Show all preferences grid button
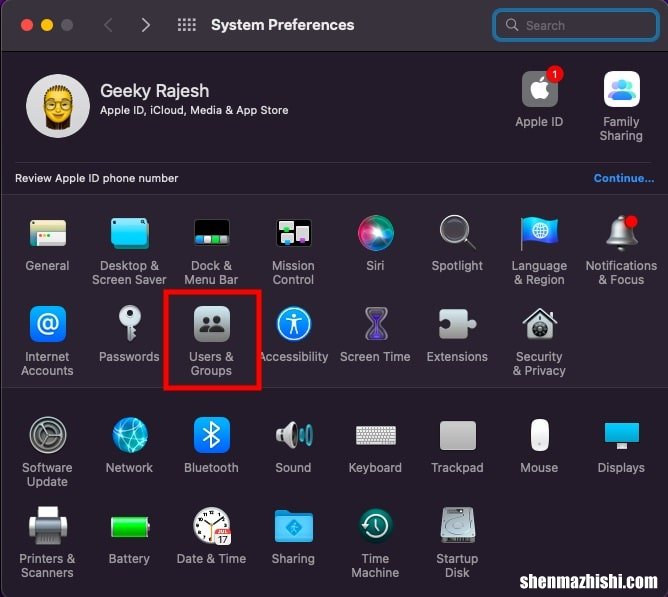 coord(187,25)
